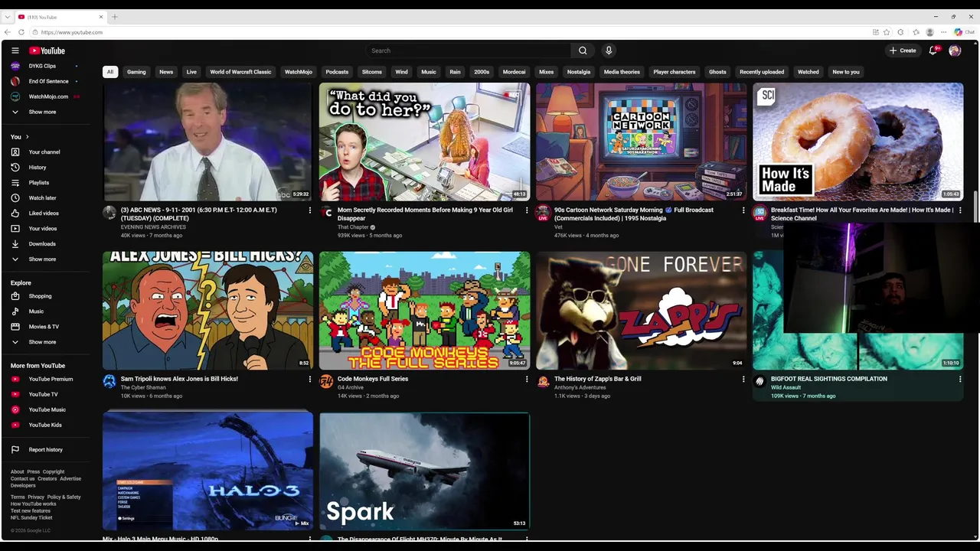Open options for Code Monkeys Full Series
This screenshot has height=551, width=980.
527,379
